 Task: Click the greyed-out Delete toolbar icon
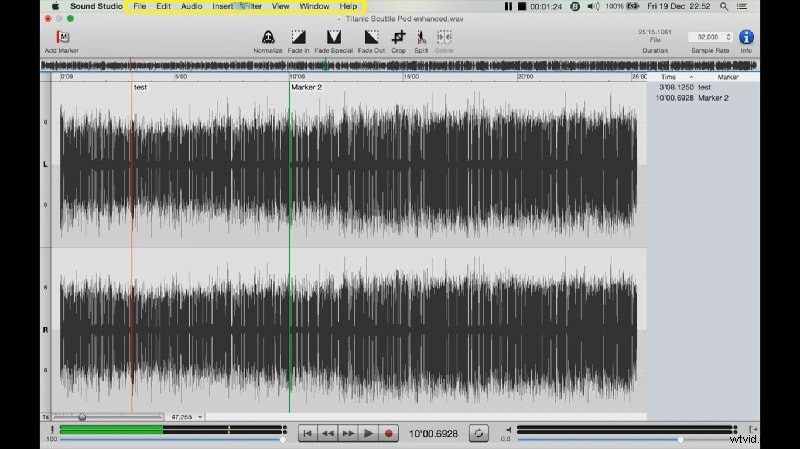click(444, 37)
